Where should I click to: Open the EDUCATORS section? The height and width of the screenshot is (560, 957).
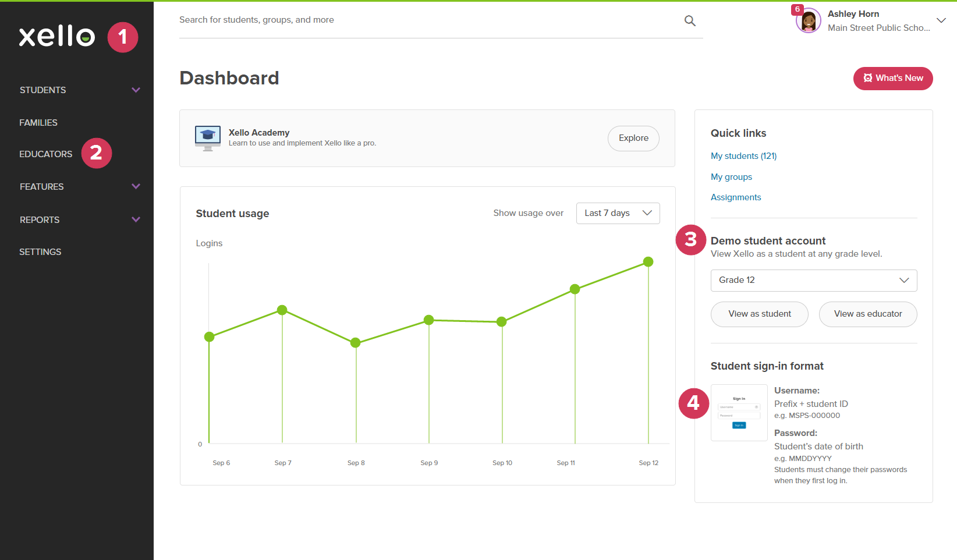[45, 154]
